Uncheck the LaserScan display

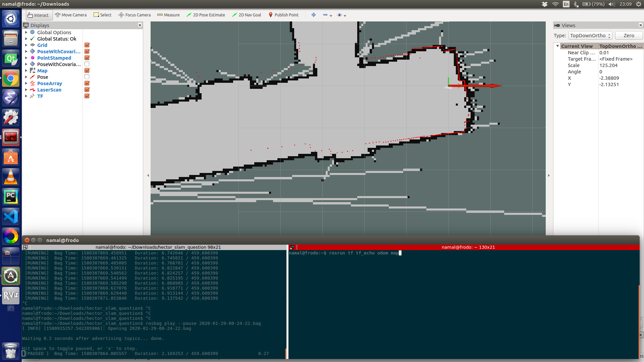pos(87,89)
